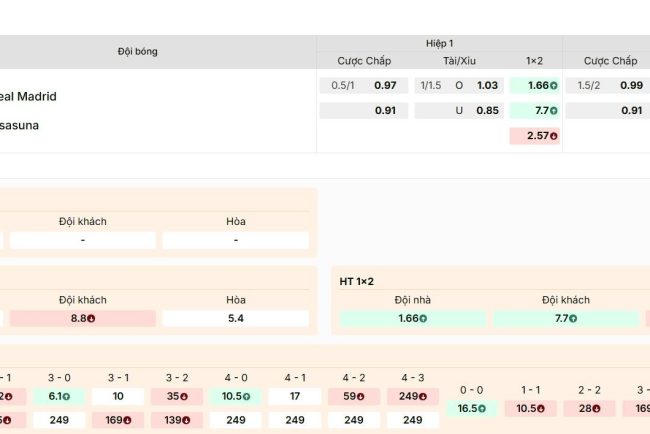650x434 pixels.
Task: Click the down arrow beside Đội khách 8.8
Action: pyautogui.click(x=91, y=319)
